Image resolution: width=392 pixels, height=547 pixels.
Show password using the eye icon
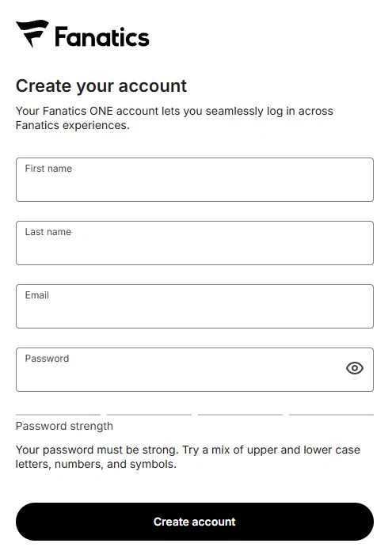(355, 368)
